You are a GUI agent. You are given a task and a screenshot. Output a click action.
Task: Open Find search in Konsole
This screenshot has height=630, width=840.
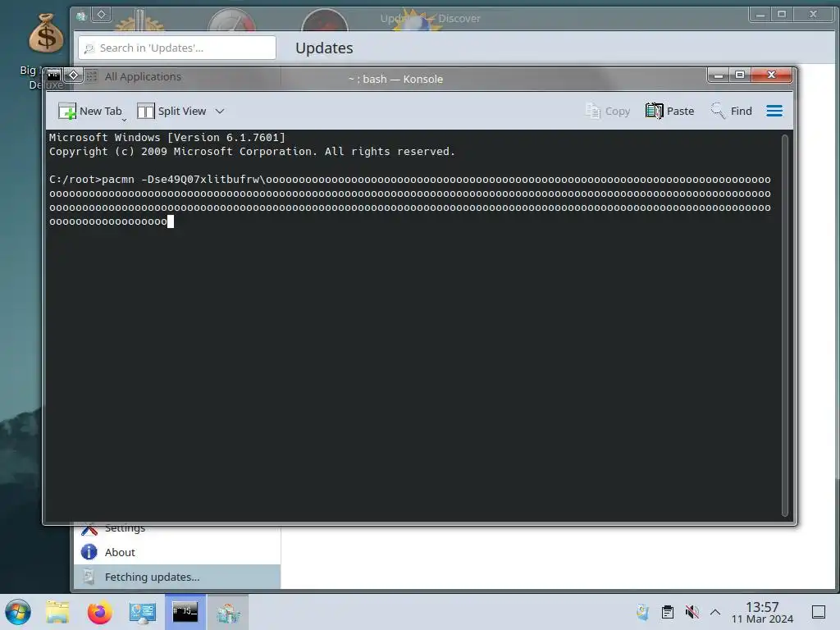(731, 111)
